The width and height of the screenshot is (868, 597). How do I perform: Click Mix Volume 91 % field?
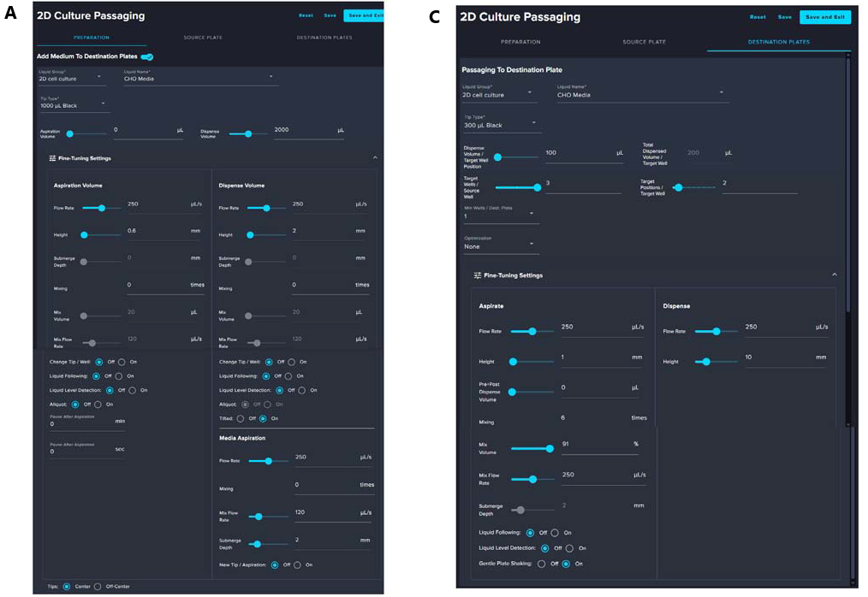point(599,446)
